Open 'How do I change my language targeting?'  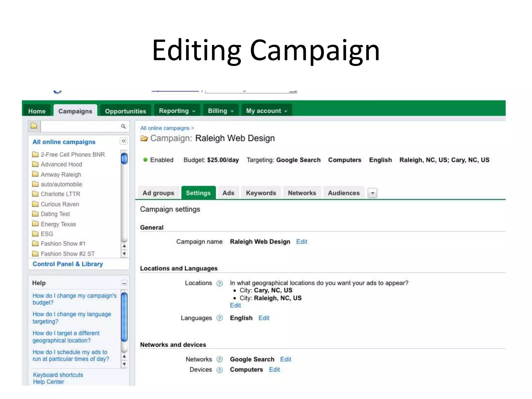72,318
